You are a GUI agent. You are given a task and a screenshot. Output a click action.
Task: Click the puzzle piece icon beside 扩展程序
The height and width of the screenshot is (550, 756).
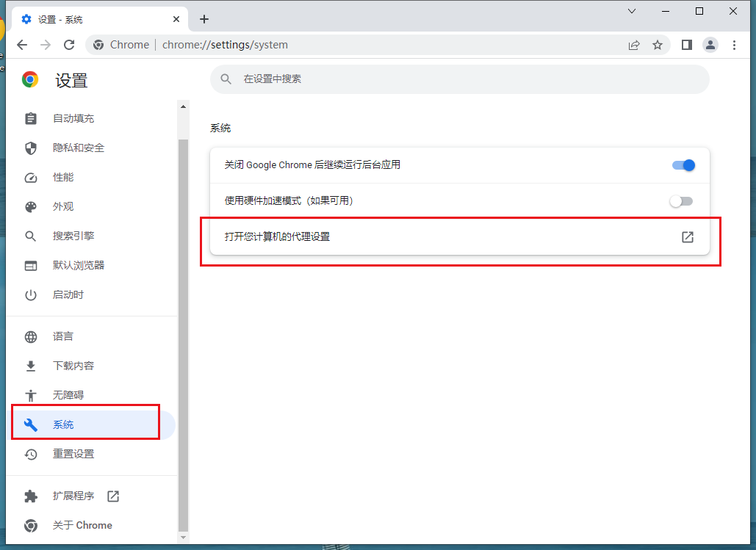click(31, 496)
